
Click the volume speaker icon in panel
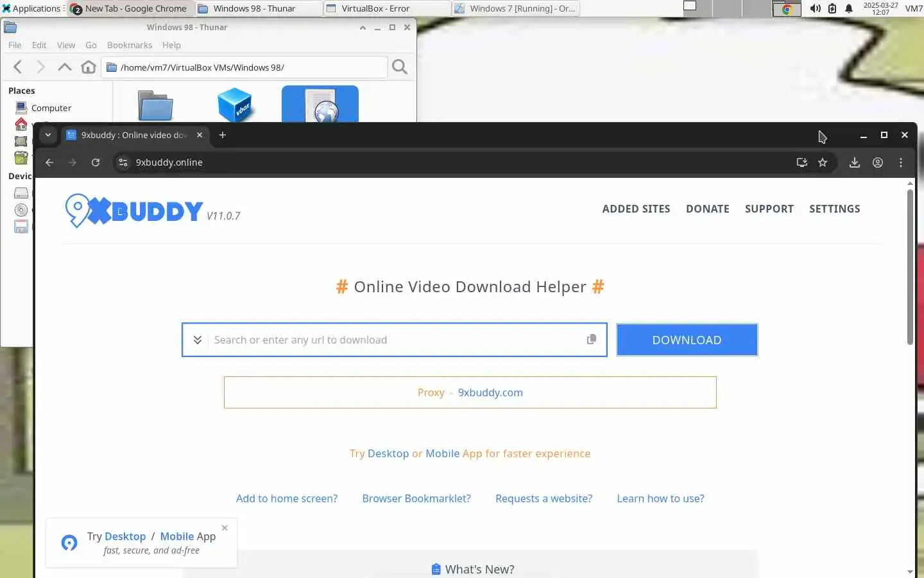815,8
